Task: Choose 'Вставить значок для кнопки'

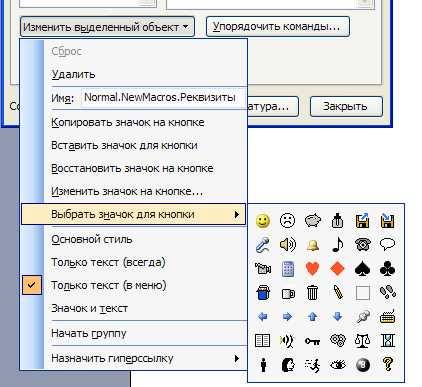Action: 134,145
